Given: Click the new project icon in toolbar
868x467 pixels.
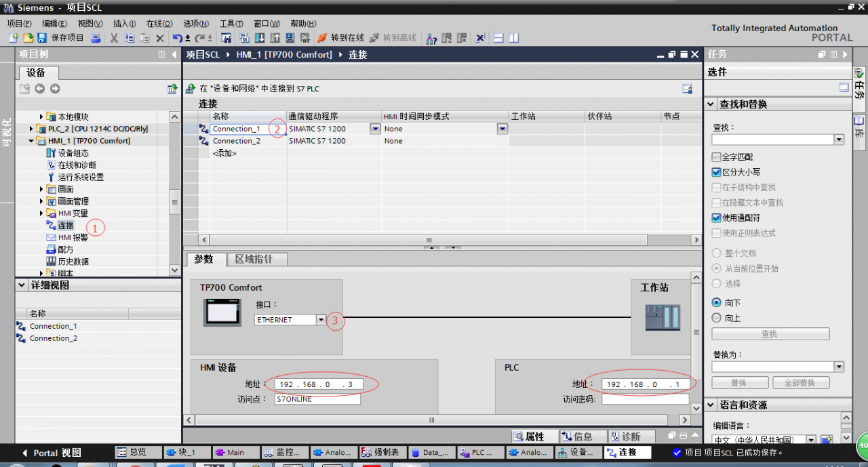Looking at the screenshot, I should tap(13, 38).
